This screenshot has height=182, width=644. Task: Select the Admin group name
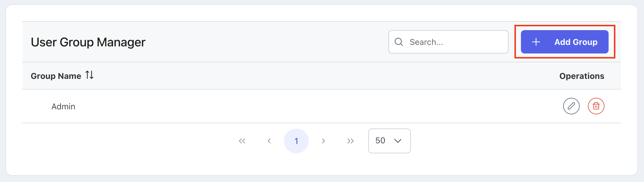pos(63,106)
